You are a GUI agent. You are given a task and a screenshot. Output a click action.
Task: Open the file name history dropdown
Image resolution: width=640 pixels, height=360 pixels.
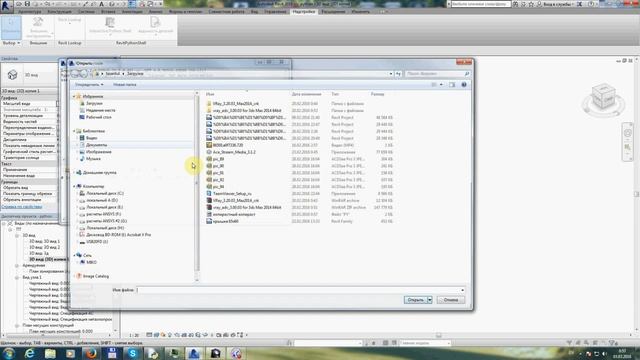click(x=462, y=290)
